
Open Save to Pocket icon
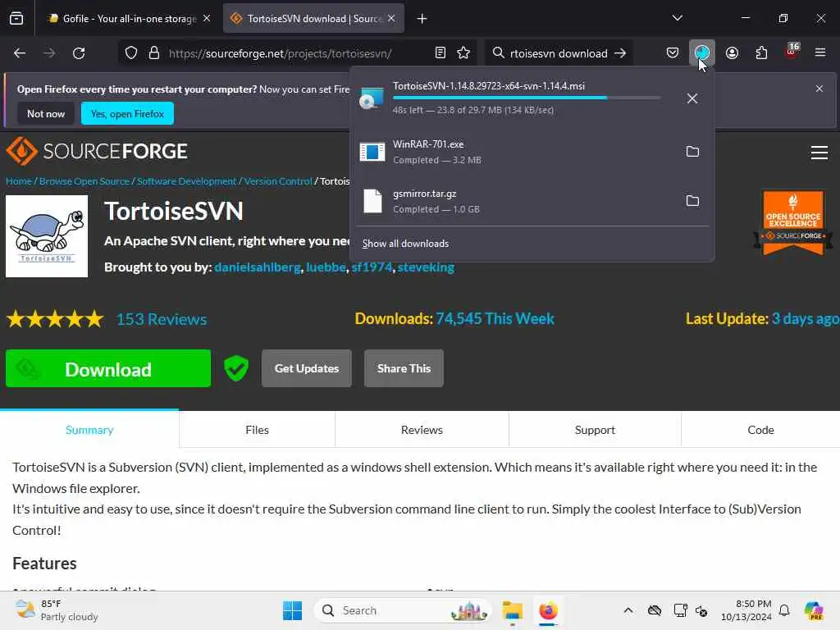tap(673, 53)
